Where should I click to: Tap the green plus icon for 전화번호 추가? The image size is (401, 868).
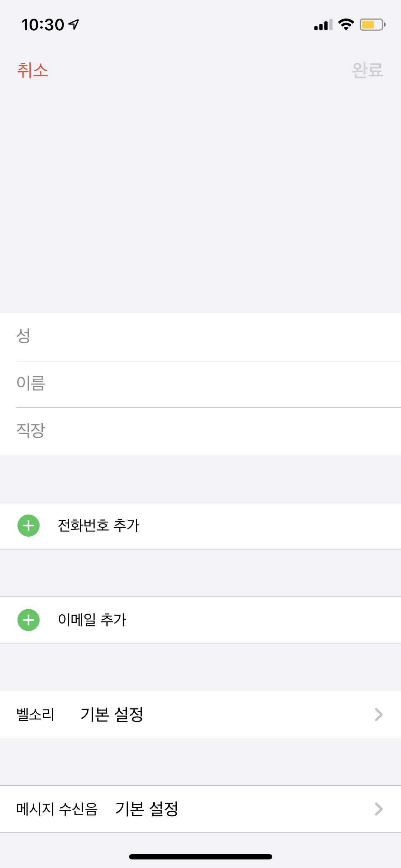coord(29,526)
